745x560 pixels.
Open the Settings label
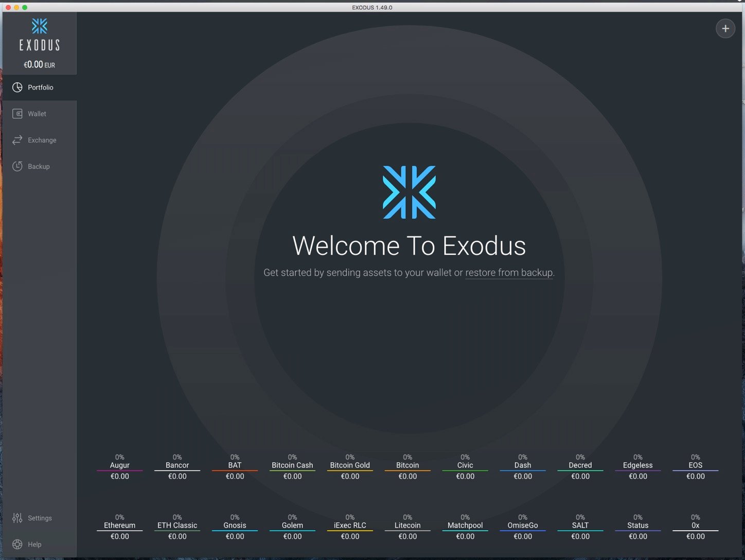click(40, 518)
